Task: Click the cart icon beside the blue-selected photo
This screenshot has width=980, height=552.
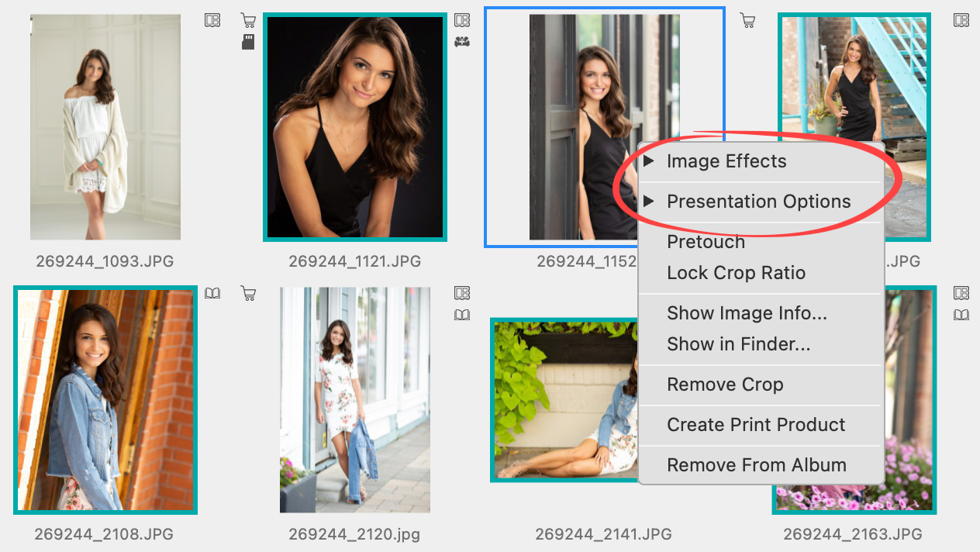Action: click(x=747, y=20)
